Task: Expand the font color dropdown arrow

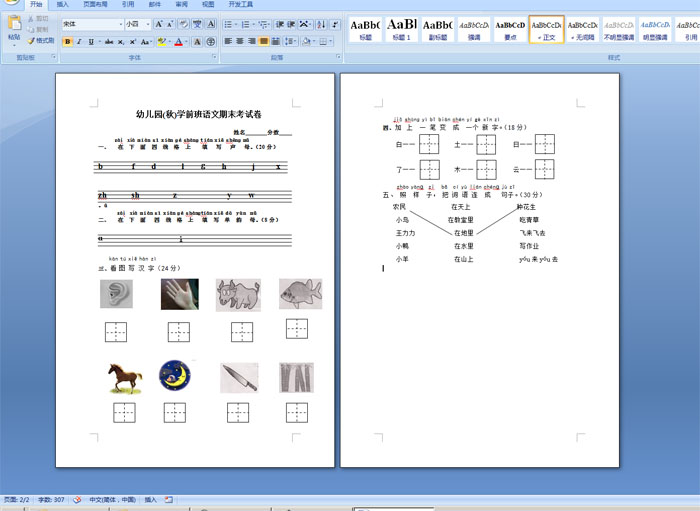Action: tap(187, 42)
